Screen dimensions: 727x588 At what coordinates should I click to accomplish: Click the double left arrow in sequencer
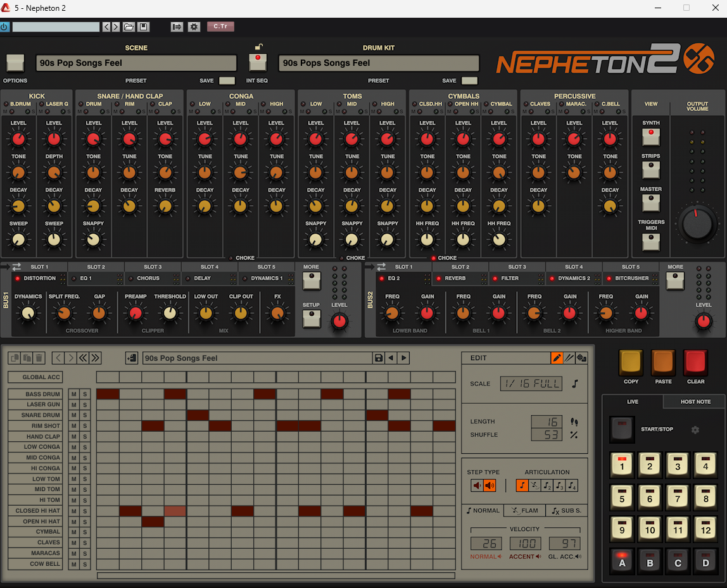[x=83, y=358]
